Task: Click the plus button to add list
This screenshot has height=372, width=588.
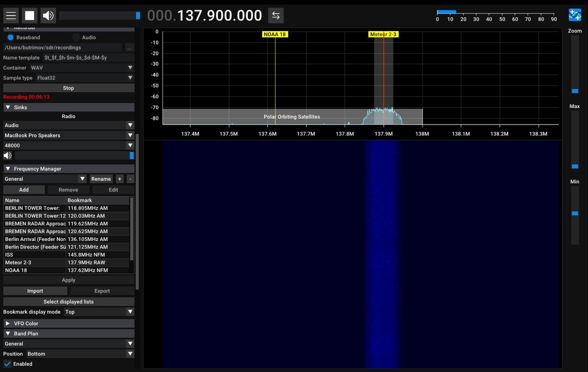Action: 120,179
